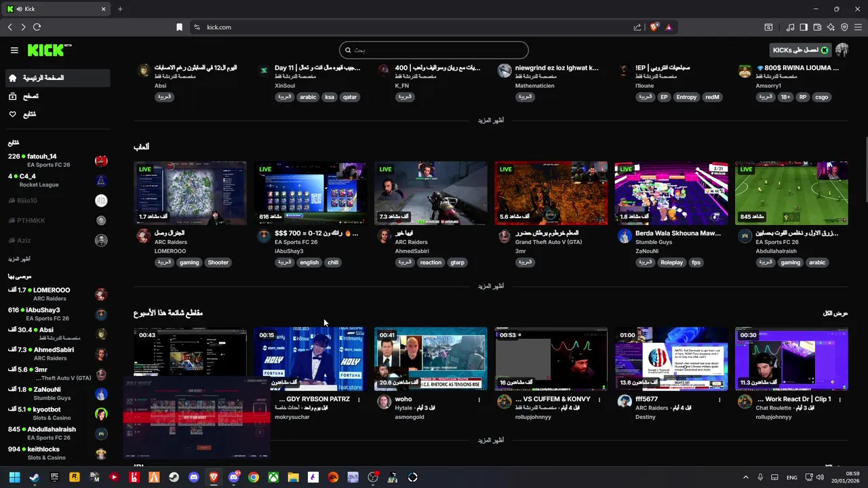
Task: Bookmark this page icon in address bar
Action: point(179,27)
